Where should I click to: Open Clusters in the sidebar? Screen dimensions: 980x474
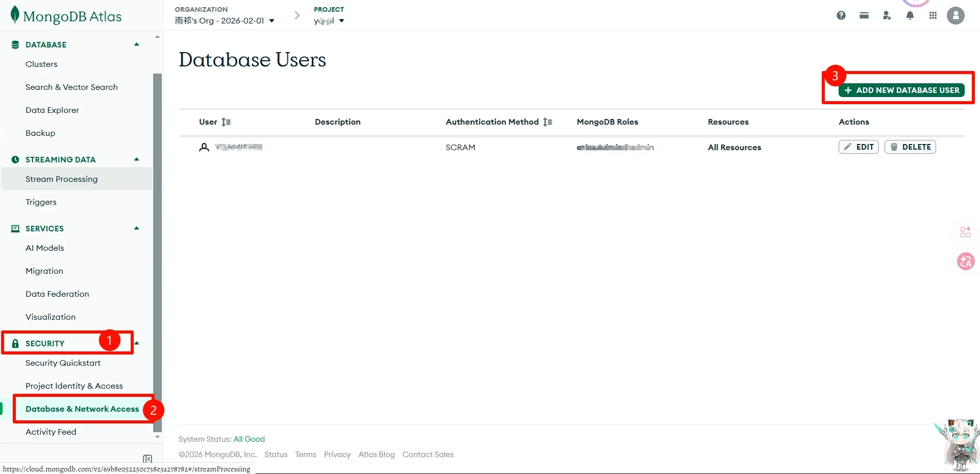pyautogui.click(x=41, y=64)
